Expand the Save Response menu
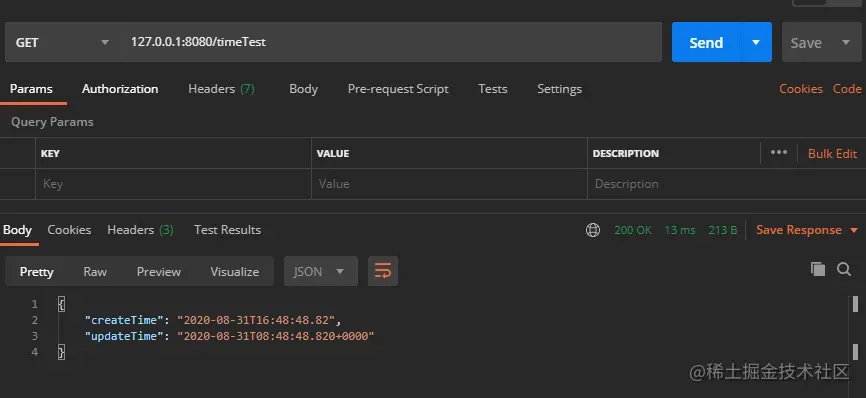This screenshot has height=398, width=866. (x=807, y=230)
